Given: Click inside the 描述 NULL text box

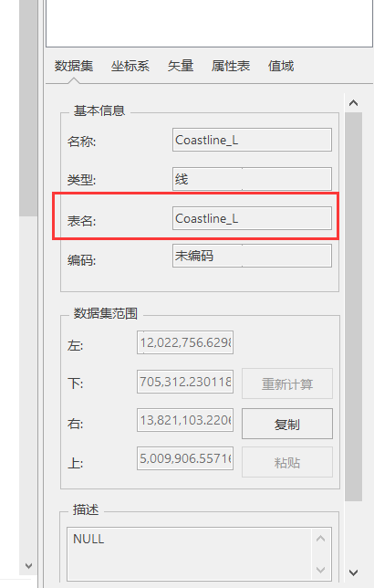Looking at the screenshot, I should pyautogui.click(x=189, y=554).
